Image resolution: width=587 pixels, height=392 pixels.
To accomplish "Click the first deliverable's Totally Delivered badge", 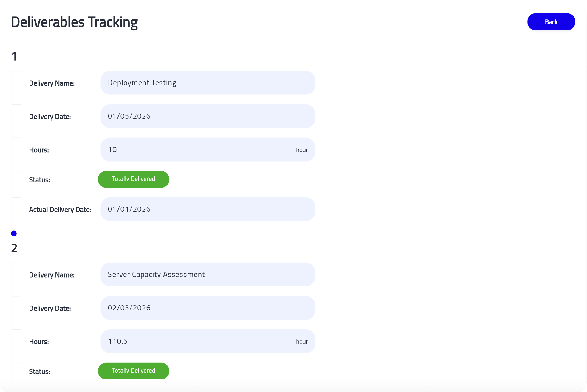I will pos(133,179).
